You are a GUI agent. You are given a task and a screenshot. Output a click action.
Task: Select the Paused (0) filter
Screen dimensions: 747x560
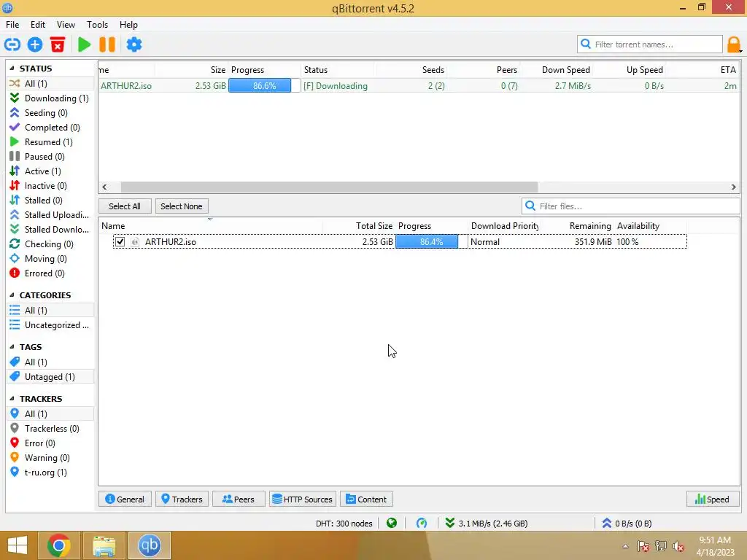[50, 157]
